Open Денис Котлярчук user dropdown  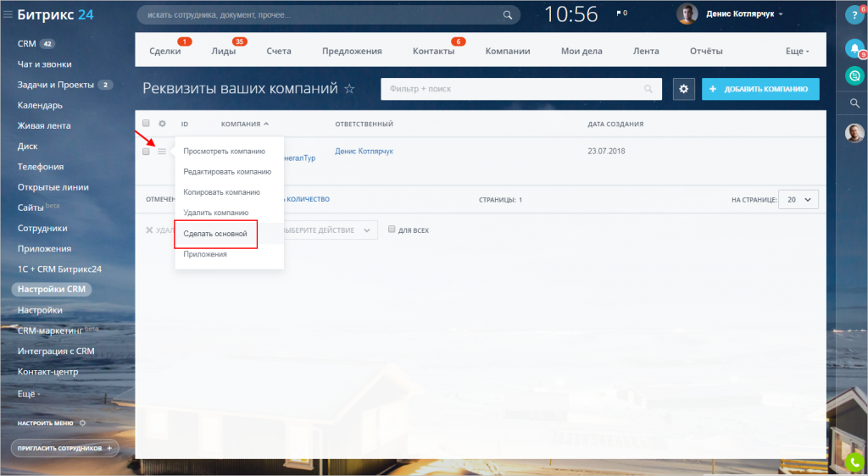click(x=745, y=14)
